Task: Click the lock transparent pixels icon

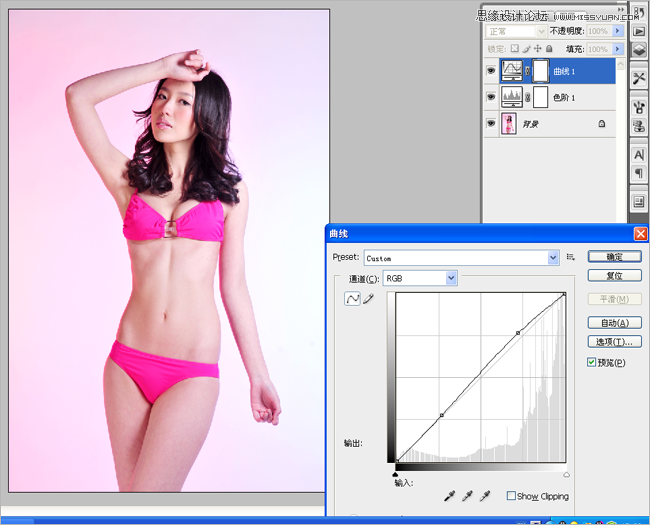Action: [514, 49]
